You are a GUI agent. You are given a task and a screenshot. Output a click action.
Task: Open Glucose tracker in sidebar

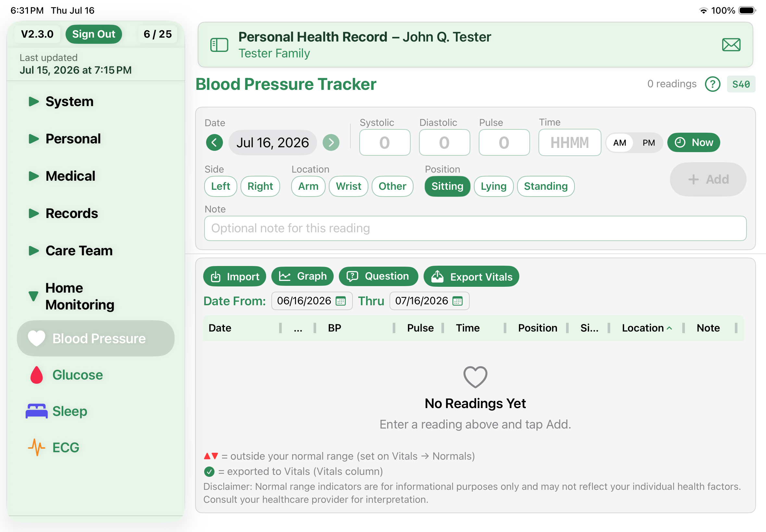click(77, 375)
